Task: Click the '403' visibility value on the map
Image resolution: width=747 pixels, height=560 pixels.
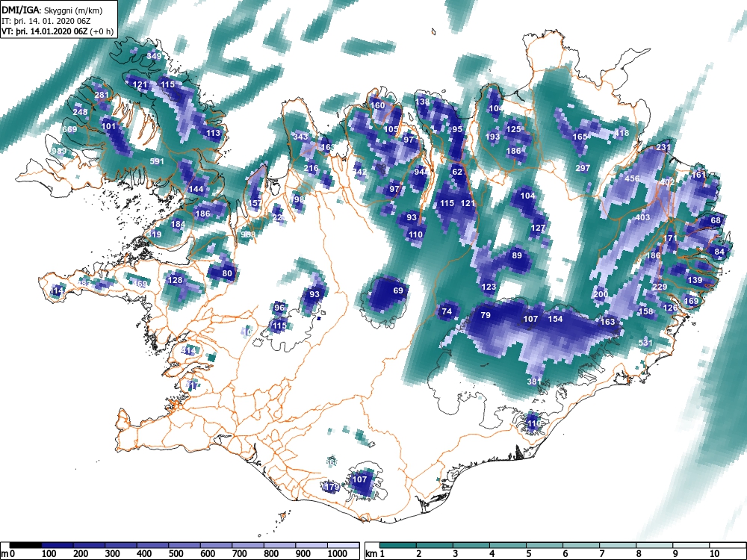Action: (642, 217)
